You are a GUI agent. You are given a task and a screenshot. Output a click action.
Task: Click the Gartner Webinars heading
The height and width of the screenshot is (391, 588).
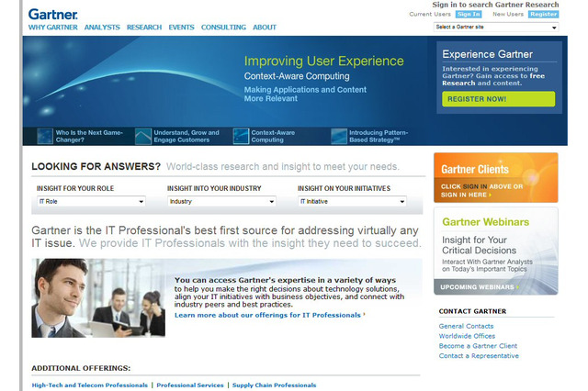[x=486, y=222]
